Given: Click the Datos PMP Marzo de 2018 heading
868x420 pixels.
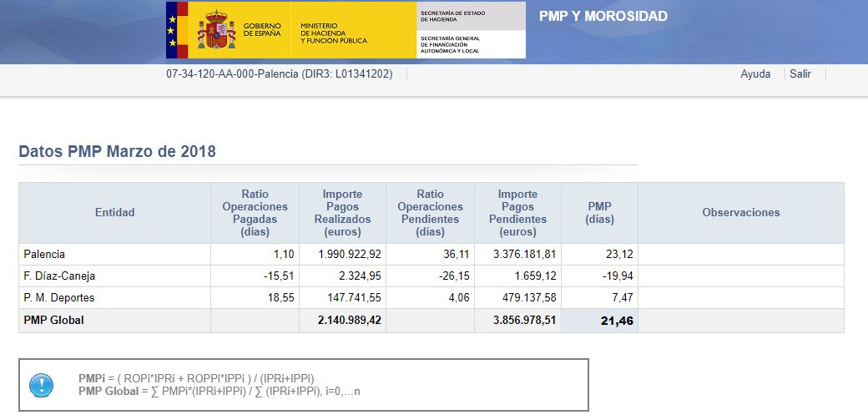Looking at the screenshot, I should click(x=117, y=151).
